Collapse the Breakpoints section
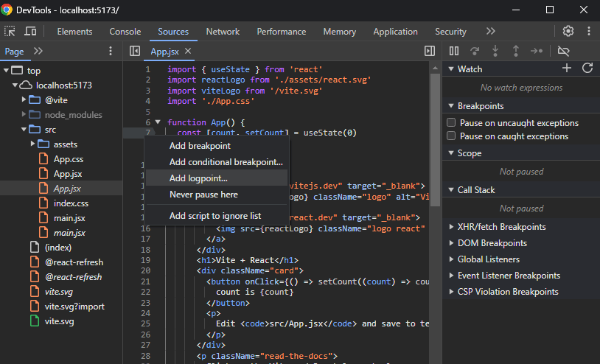Image resolution: width=600 pixels, height=364 pixels. click(x=451, y=106)
